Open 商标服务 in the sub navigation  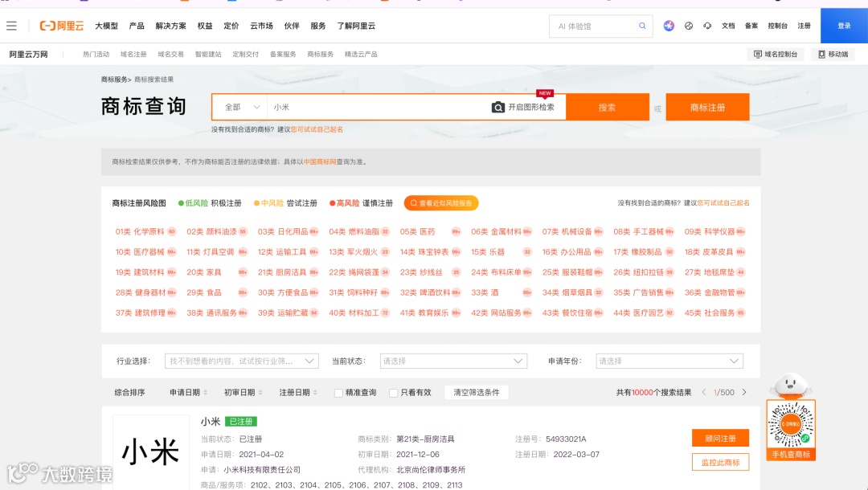(x=320, y=54)
